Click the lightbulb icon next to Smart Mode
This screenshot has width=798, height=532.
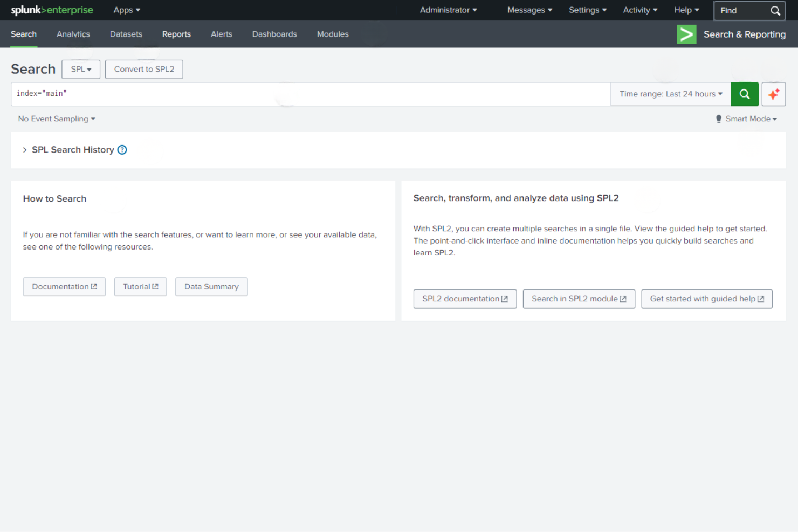click(719, 119)
